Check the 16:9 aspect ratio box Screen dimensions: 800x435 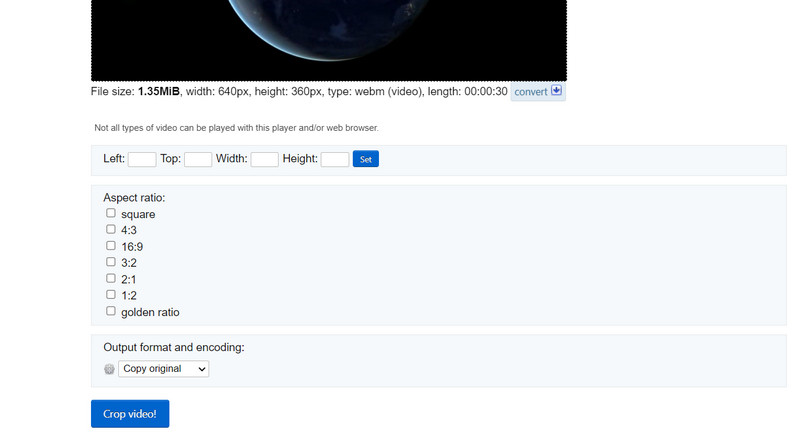click(x=111, y=245)
